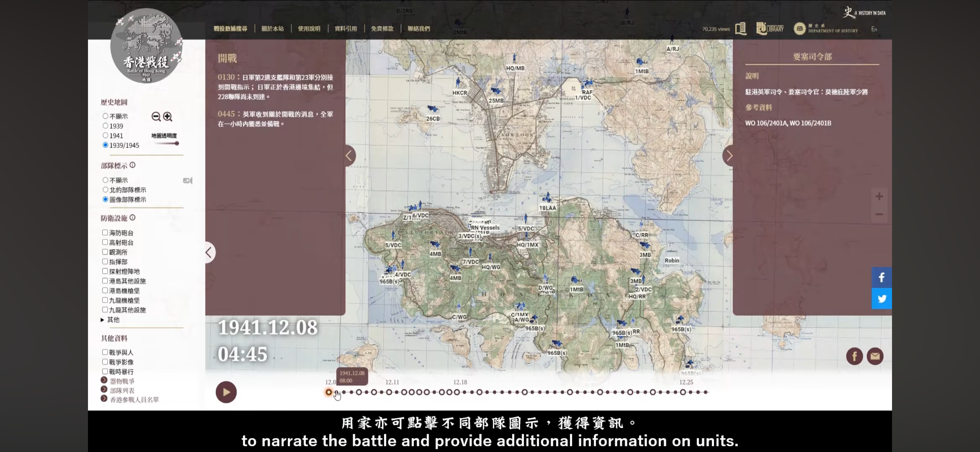This screenshot has width=980, height=452.
Task: Select the 1941 historical map radio
Action: click(x=106, y=136)
